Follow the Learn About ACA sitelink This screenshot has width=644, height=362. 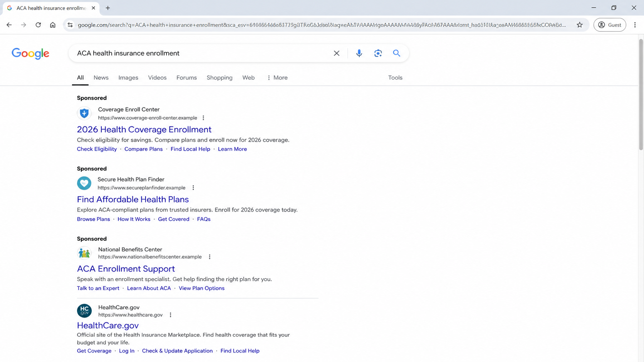click(x=149, y=289)
